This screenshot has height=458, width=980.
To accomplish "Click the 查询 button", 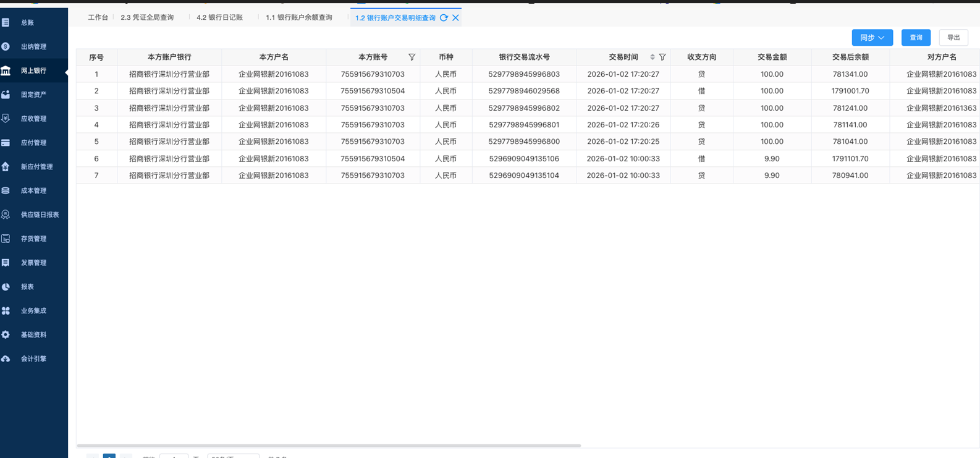I will [x=916, y=38].
